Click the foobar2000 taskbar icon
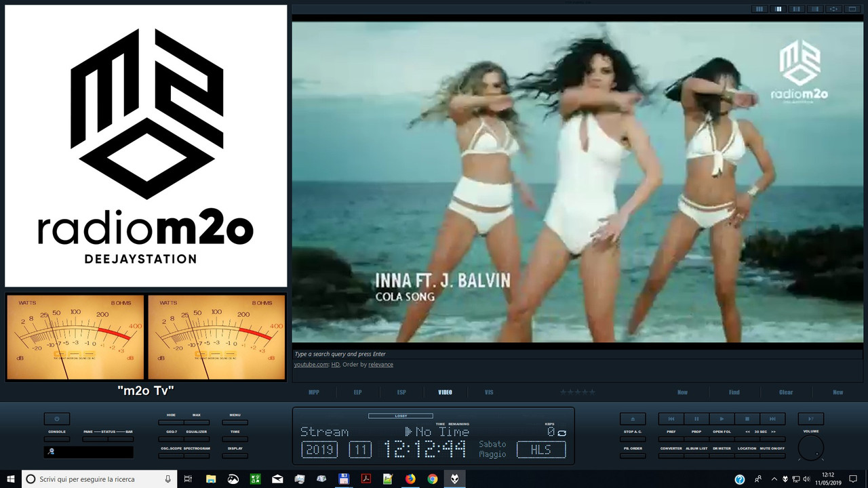The height and width of the screenshot is (488, 868). 454,479
